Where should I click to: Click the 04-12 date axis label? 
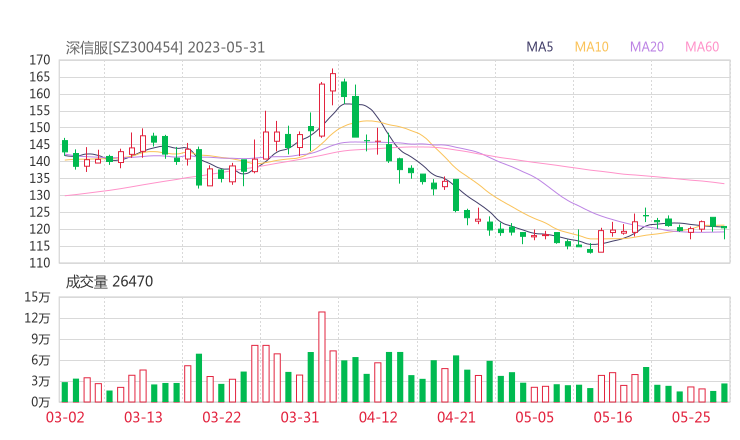(378, 417)
